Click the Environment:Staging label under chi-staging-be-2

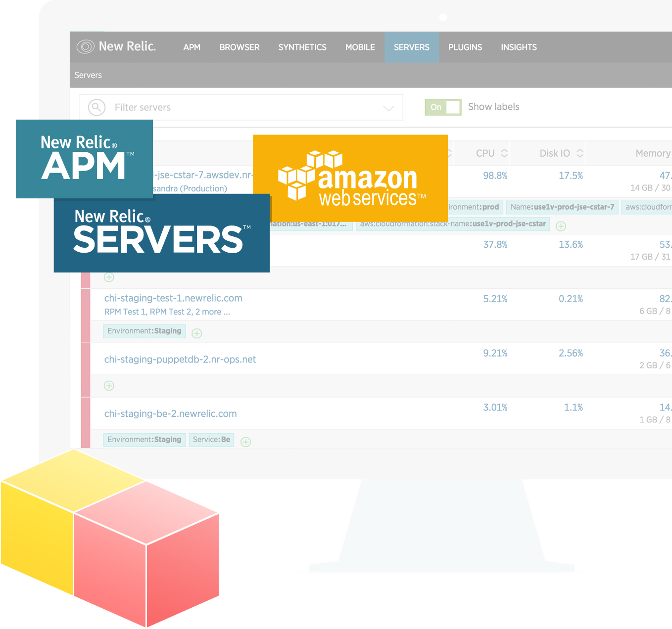tap(144, 440)
